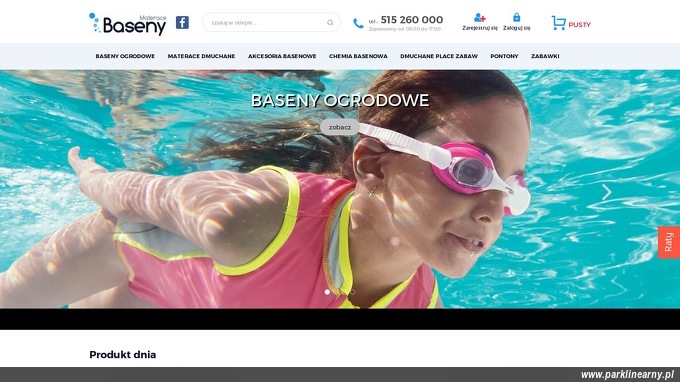Open the Facebook page icon

click(x=182, y=23)
